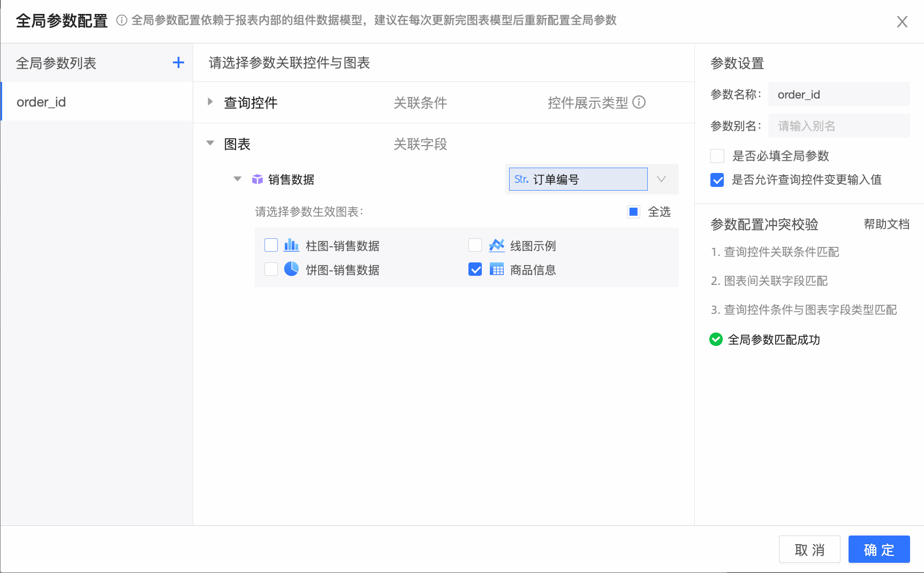Screen dimensions: 924x573
Task: Click the 商品信息 chart label
Action: [533, 270]
